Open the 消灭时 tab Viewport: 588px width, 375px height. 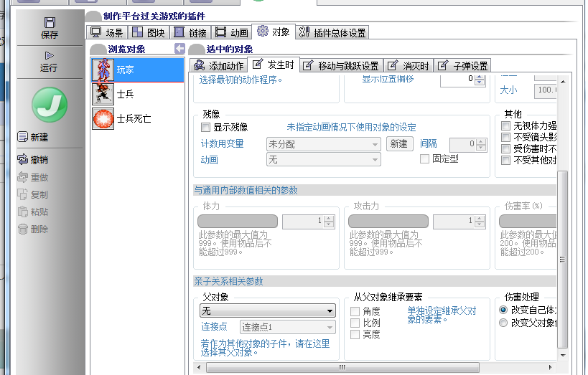(409, 66)
